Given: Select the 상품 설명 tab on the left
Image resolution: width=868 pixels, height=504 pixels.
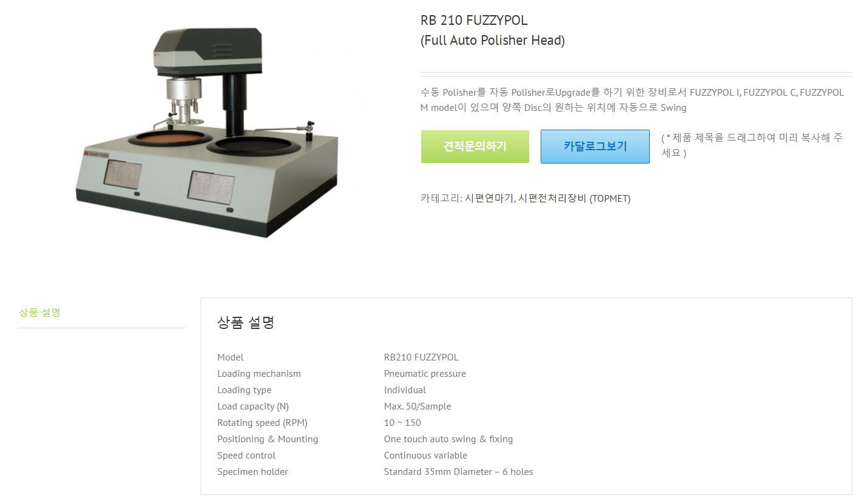Looking at the screenshot, I should tap(40, 313).
